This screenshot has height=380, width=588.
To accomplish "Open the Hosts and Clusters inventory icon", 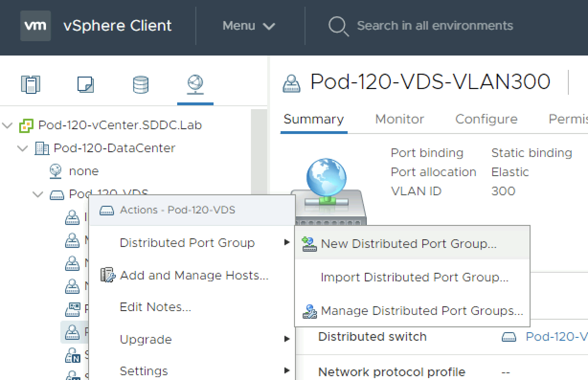I will click(x=30, y=85).
